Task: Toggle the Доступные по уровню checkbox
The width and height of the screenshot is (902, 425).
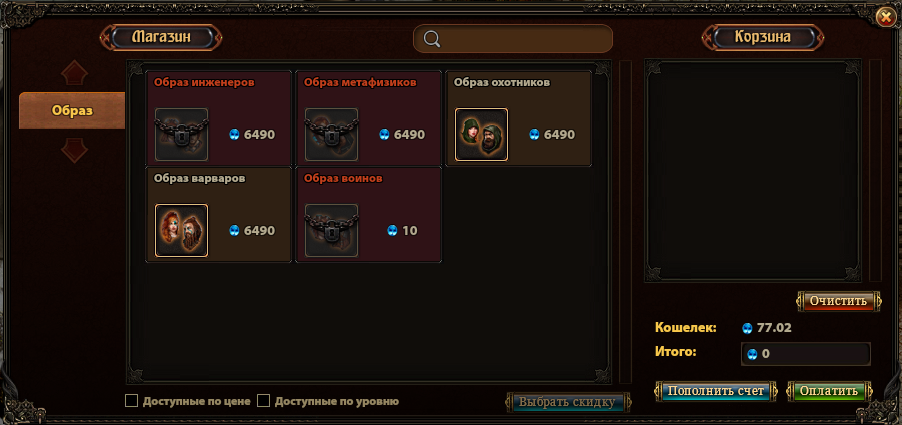Action: [263, 400]
